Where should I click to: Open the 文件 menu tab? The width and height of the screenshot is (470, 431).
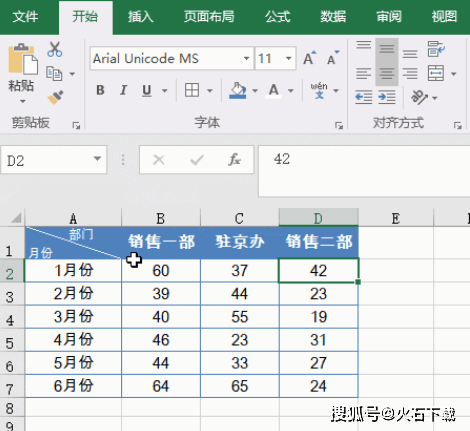[25, 17]
